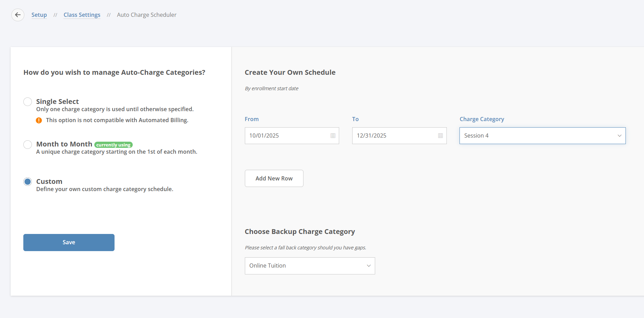
Task: Click 'Auto Charge Scheduler' breadcrumb text
Action: 147,15
